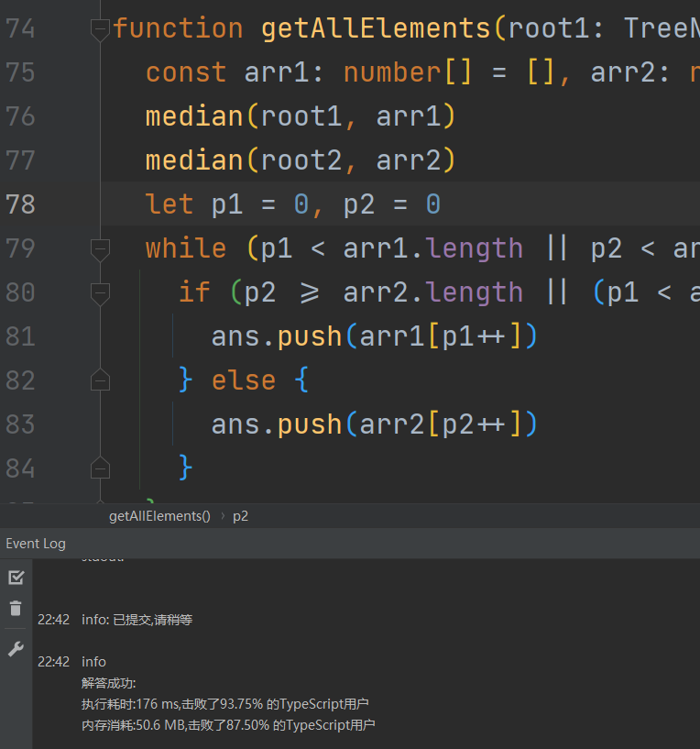This screenshot has height=749, width=700.
Task: Click 'ans.push(arr1[p1++])' statement
Action: pos(375,336)
